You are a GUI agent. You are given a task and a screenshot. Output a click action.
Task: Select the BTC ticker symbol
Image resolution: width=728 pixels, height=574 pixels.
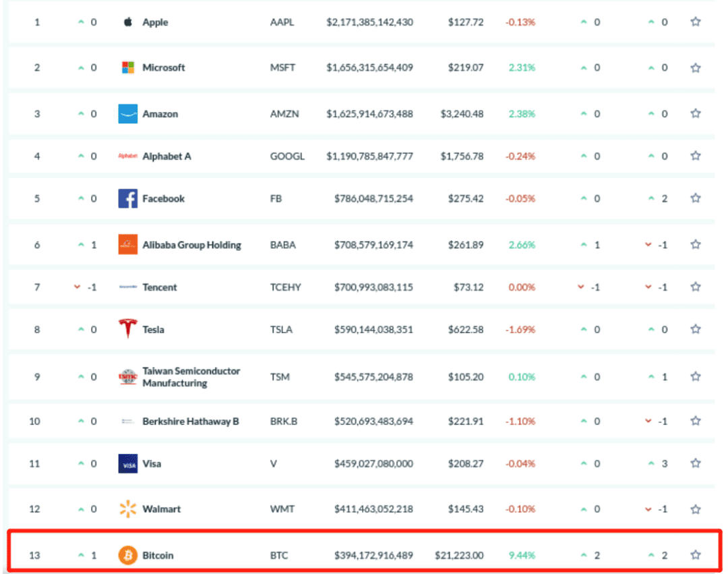[278, 555]
